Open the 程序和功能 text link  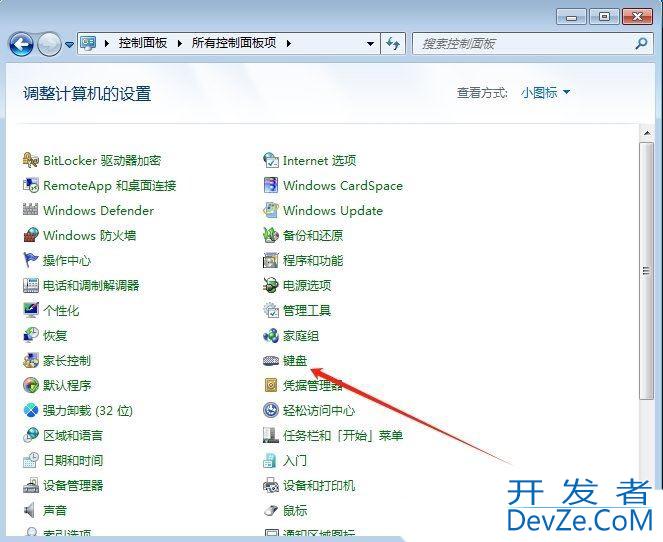[x=313, y=260]
